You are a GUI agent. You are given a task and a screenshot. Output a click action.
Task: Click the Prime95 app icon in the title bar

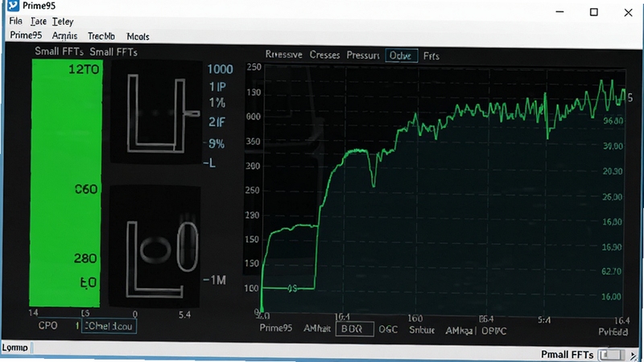[13, 6]
